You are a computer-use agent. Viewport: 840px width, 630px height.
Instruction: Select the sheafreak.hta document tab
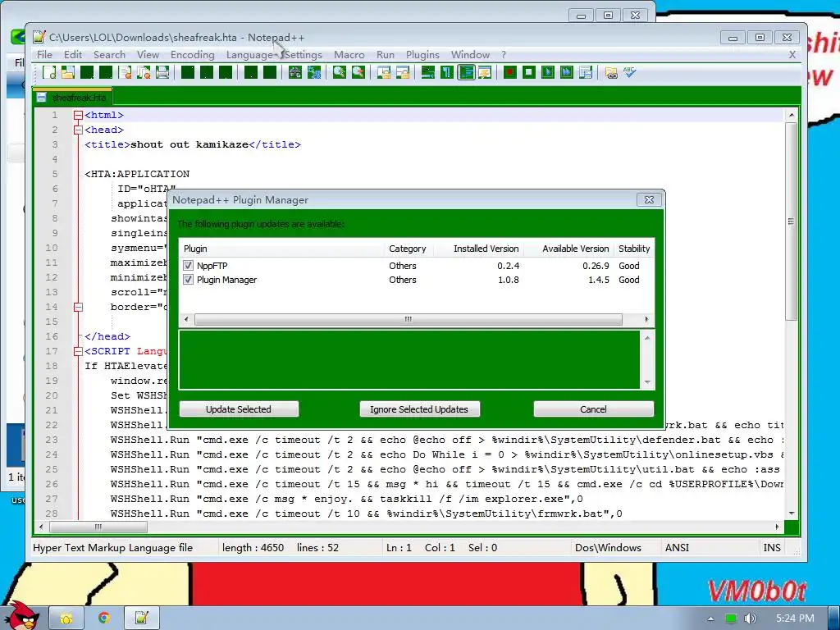pyautogui.click(x=72, y=97)
